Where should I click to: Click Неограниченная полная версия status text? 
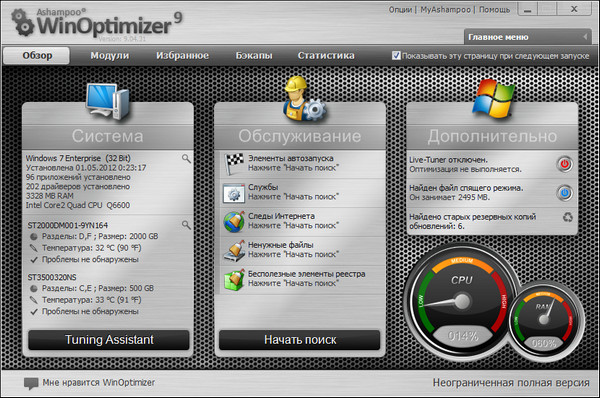click(511, 383)
